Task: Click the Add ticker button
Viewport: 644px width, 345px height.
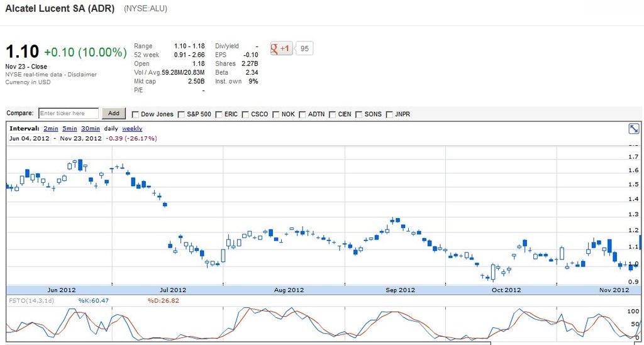Action: [114, 113]
